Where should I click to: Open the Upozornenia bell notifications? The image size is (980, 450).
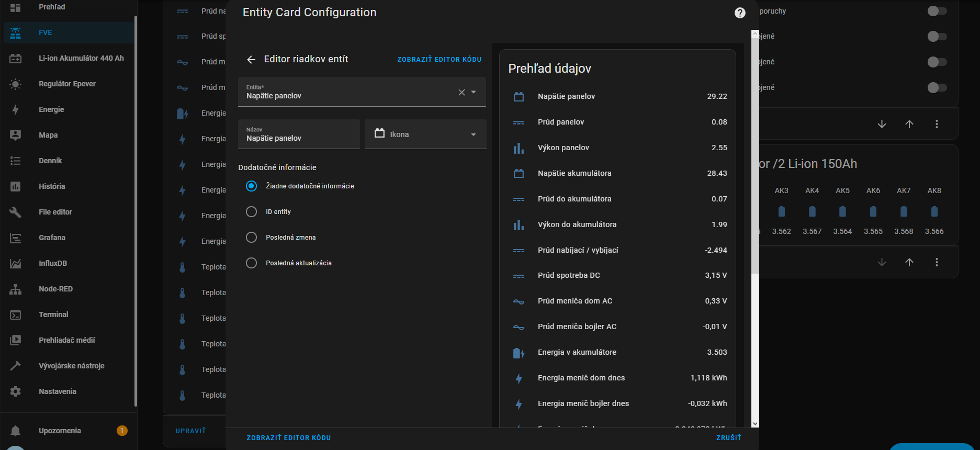tap(16, 431)
